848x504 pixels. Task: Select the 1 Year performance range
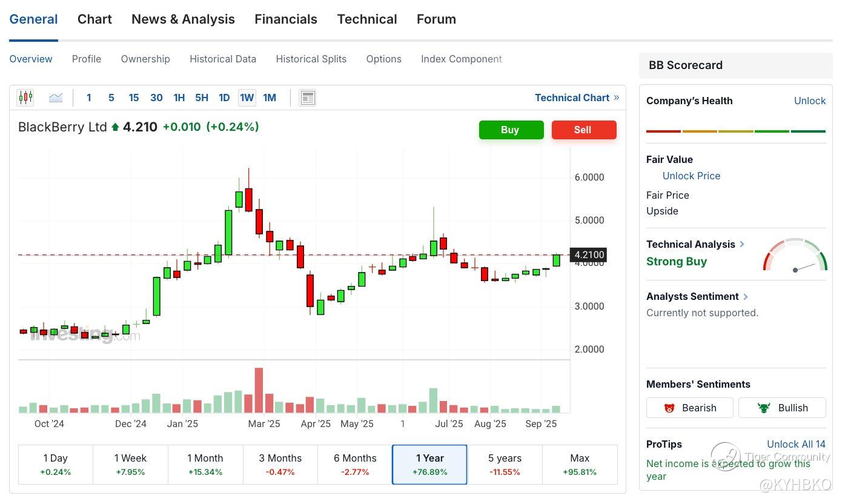tap(430, 465)
